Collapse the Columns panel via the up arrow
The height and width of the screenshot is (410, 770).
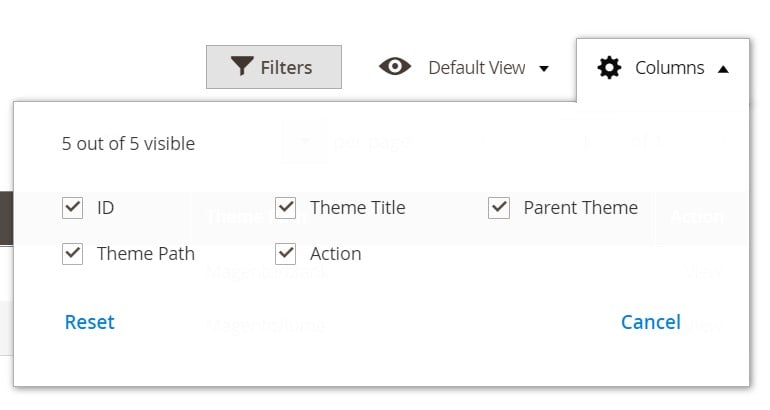coord(723,69)
